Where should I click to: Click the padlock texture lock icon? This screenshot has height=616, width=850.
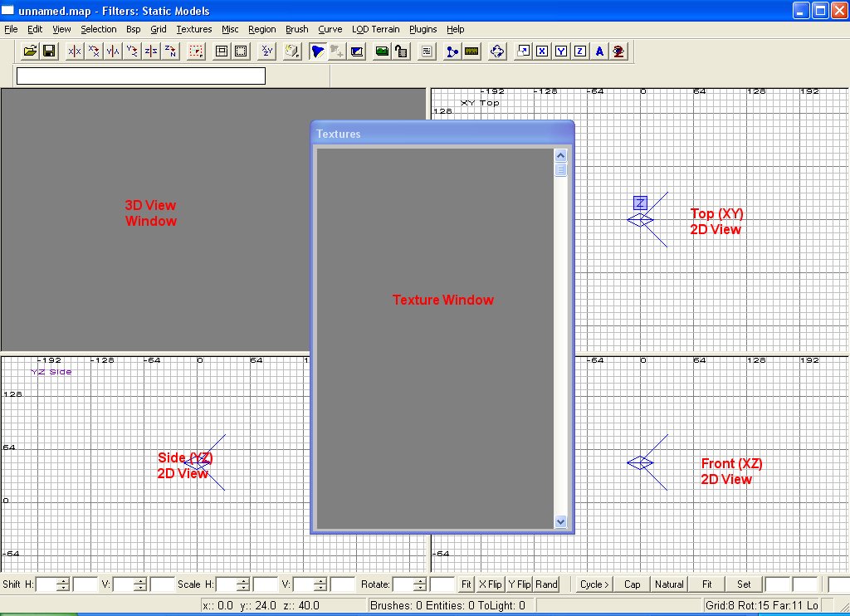[x=402, y=51]
